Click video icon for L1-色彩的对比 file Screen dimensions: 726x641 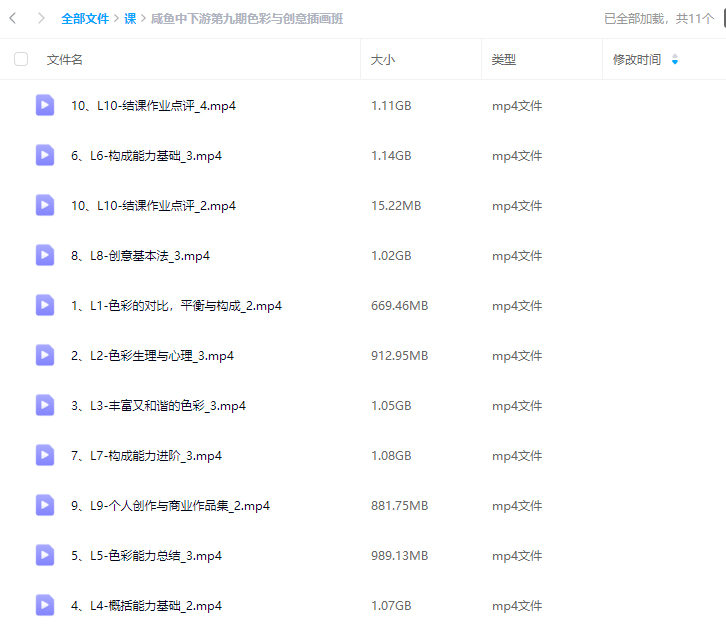coord(45,305)
